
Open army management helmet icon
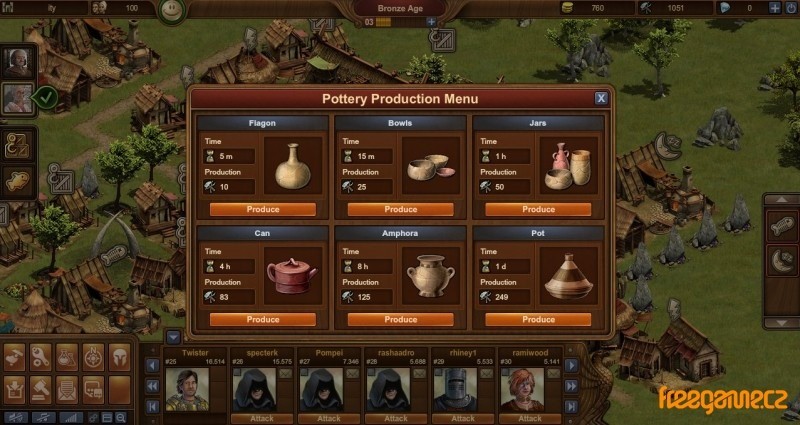tap(120, 357)
